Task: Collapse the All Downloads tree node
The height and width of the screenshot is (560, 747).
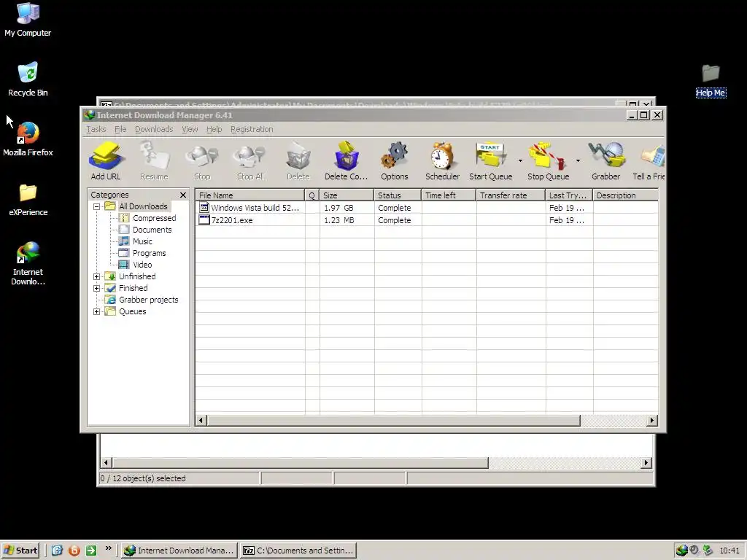Action: tap(97, 206)
